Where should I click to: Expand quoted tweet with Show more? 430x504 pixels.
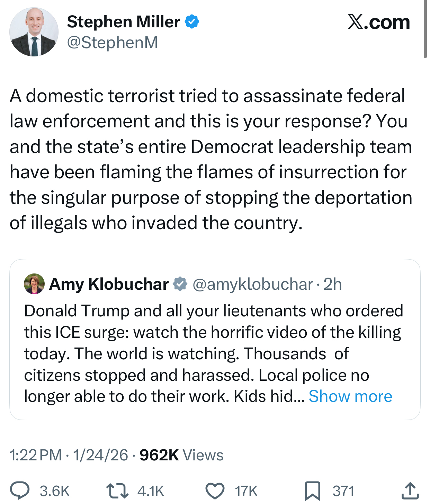pyautogui.click(x=350, y=396)
